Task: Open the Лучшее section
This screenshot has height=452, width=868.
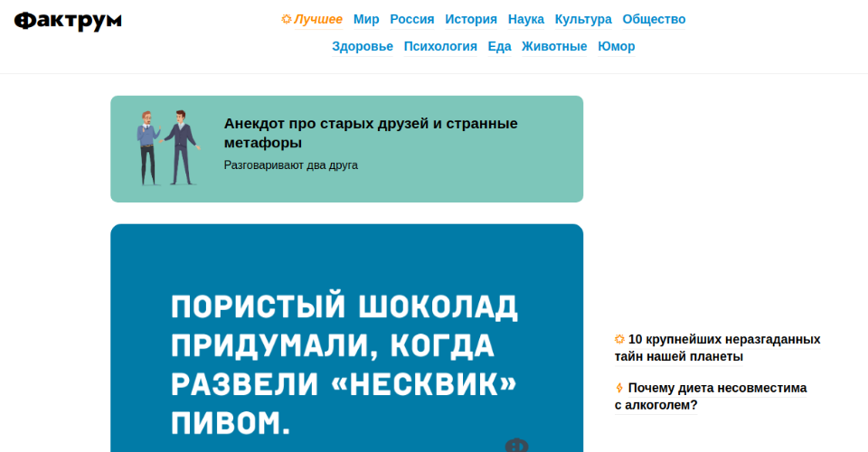Action: click(x=317, y=19)
